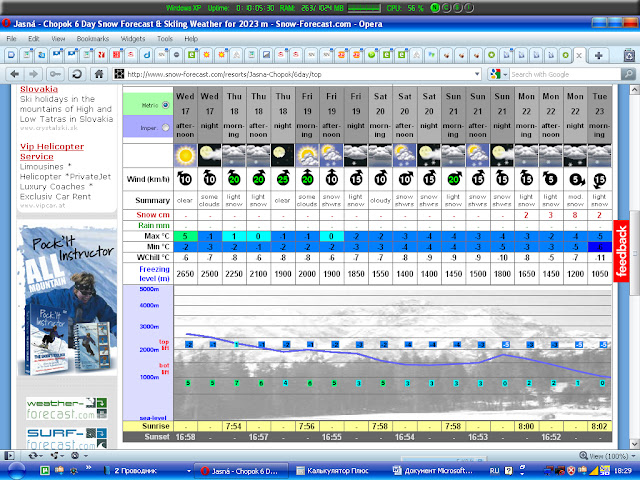Click the Reload page icon
640x480 pixels.
(77, 74)
